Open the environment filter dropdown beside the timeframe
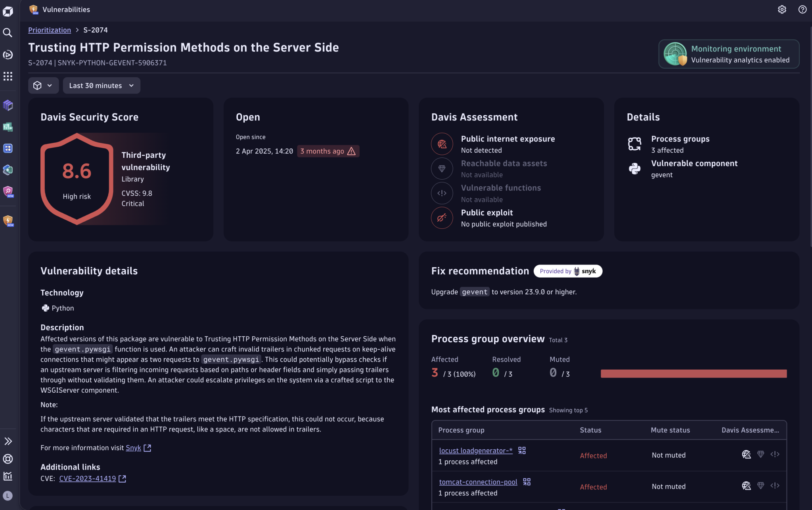Screen dimensions: 812x510 click(43, 85)
